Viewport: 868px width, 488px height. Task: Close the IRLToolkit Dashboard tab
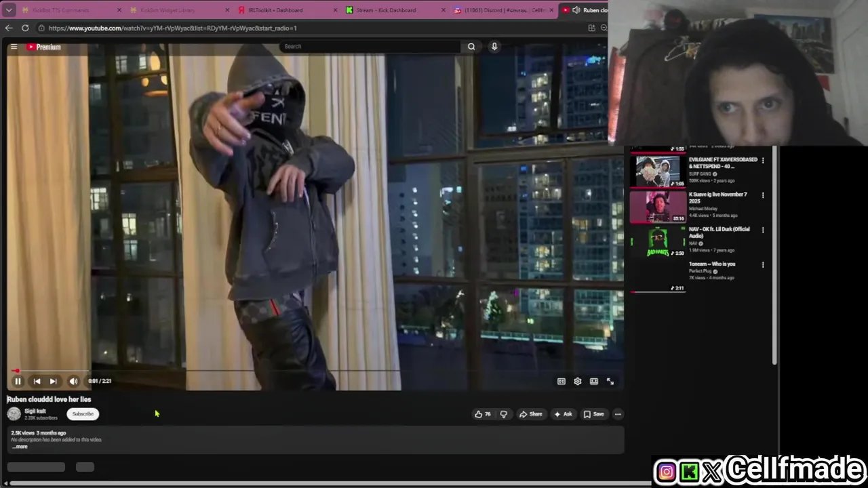click(336, 10)
